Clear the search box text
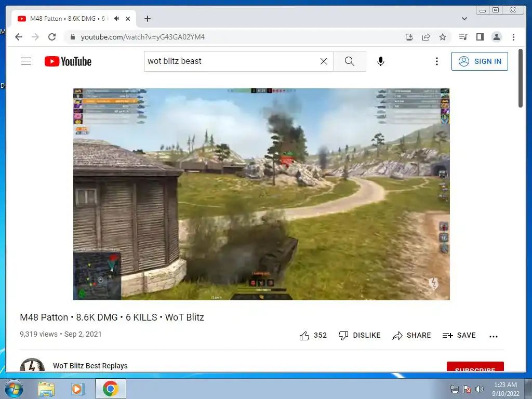 324,61
